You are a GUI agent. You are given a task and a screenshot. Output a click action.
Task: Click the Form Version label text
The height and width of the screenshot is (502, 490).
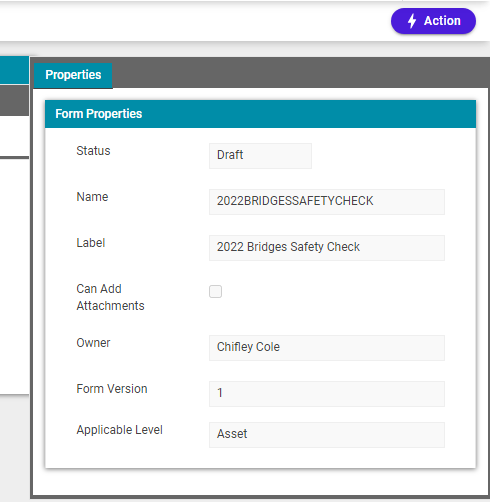point(112,389)
